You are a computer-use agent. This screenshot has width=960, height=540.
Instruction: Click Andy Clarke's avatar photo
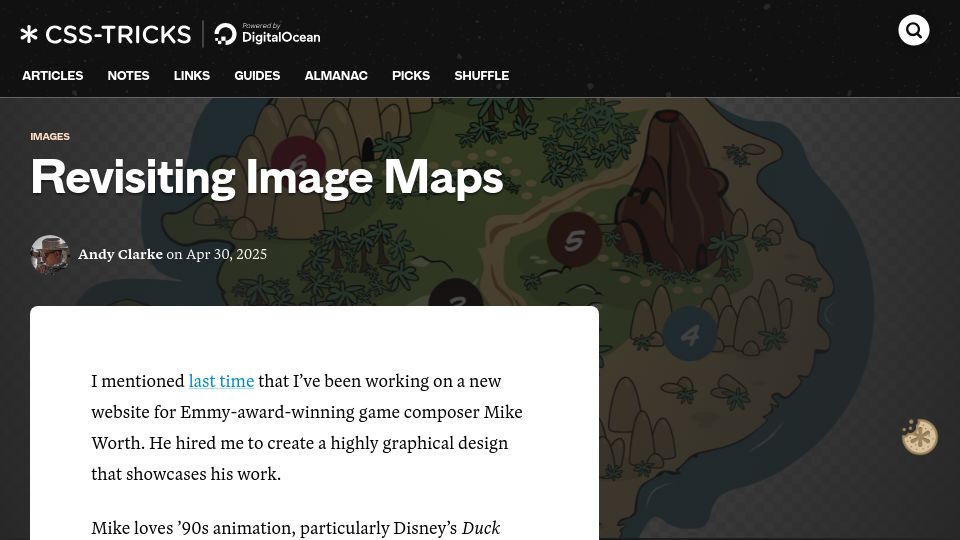coord(50,254)
